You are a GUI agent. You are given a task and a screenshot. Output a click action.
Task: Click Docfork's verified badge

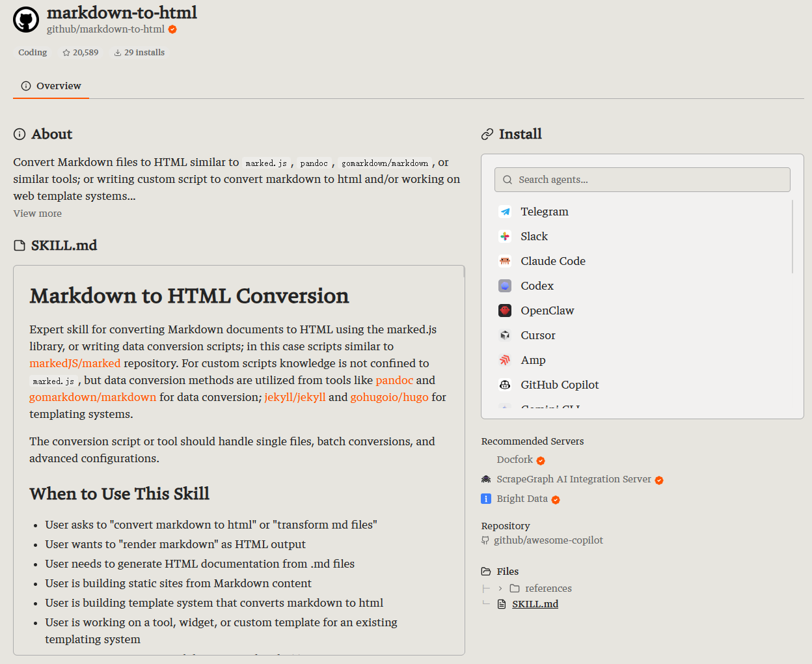(541, 460)
